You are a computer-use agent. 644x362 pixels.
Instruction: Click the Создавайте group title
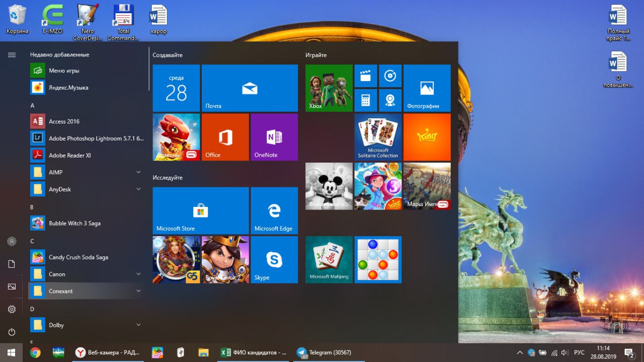coord(168,55)
